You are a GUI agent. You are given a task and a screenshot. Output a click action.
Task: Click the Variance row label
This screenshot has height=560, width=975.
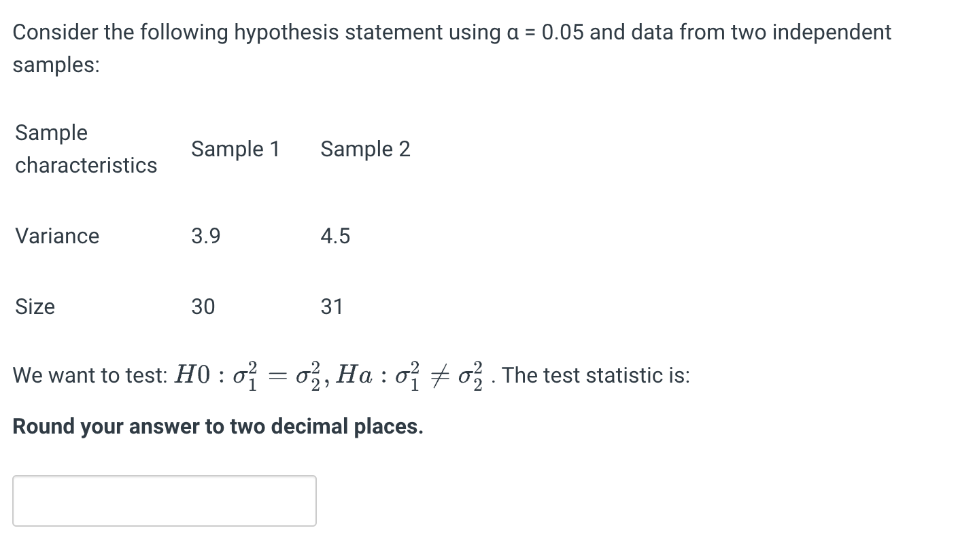point(57,236)
